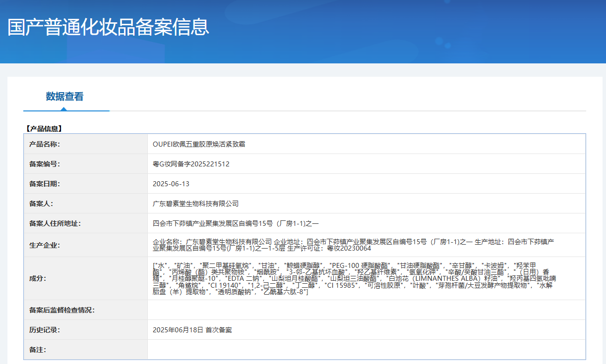Click the 备注 row label
Screen dimensions: 606x364
pos(38,350)
